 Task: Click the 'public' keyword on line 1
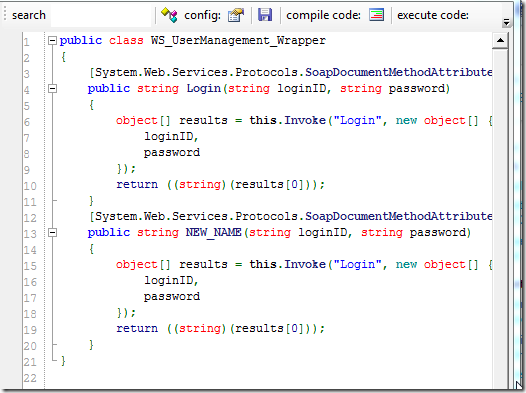click(x=81, y=41)
